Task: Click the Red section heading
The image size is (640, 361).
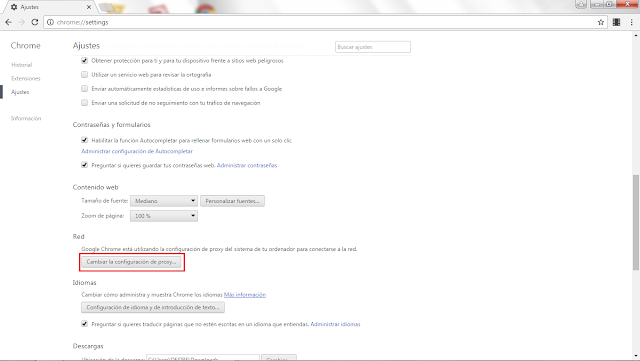Action: [78, 236]
